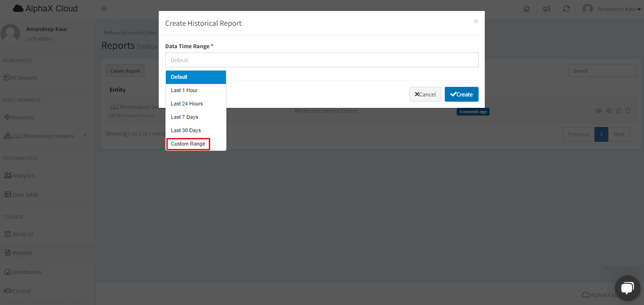Duplicate the report using copy icon
Screen dimensions: 644x305
point(618,111)
